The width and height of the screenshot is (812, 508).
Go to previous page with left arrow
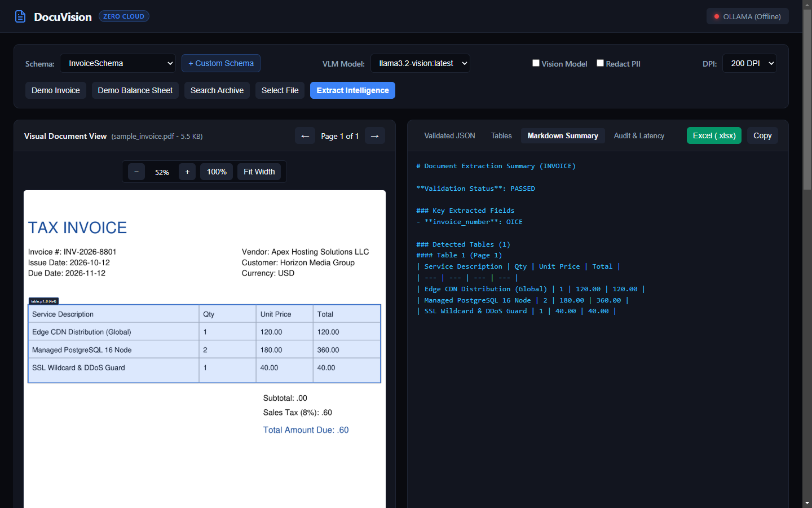coord(305,136)
